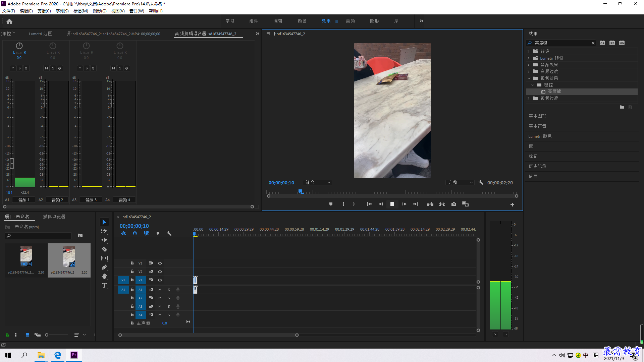Open Comparison View button
Screen dimensions: 644x362
[465, 204]
